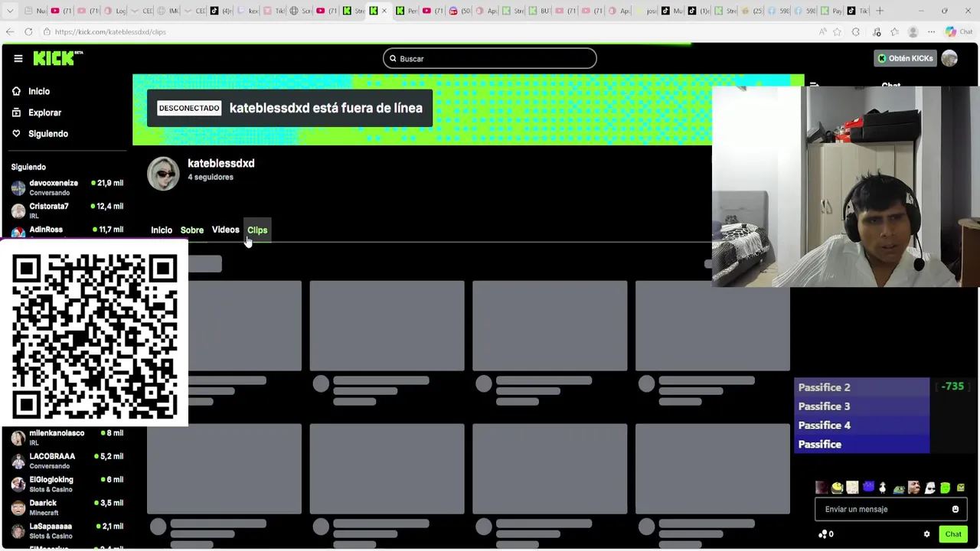
Task: Click the green Chat send button
Action: coord(953,534)
